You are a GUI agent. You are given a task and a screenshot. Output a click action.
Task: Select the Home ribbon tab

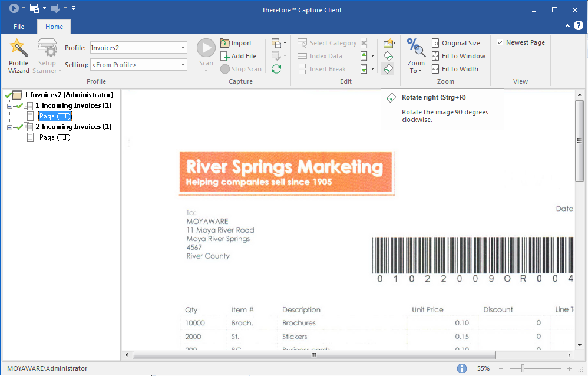(x=54, y=27)
